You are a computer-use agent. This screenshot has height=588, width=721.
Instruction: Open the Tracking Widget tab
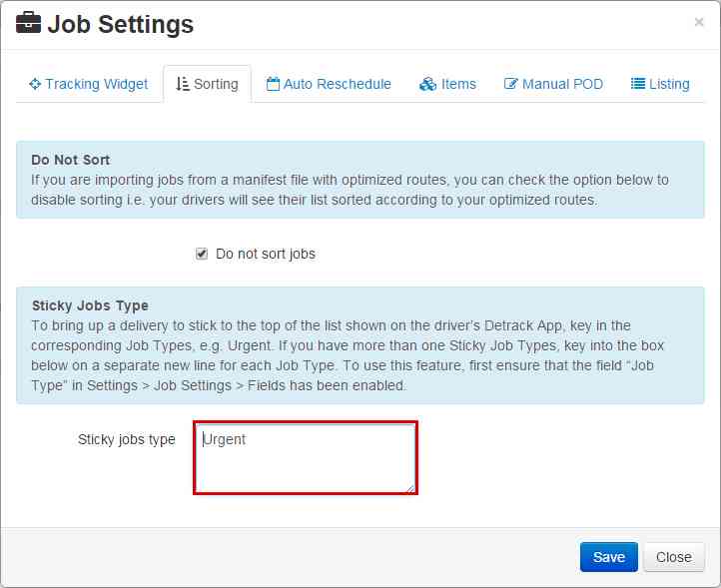coord(96,85)
